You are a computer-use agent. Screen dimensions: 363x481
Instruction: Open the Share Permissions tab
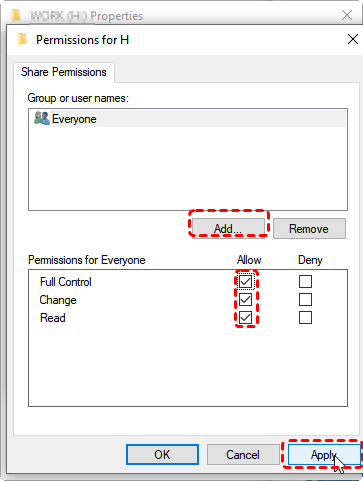pos(64,72)
